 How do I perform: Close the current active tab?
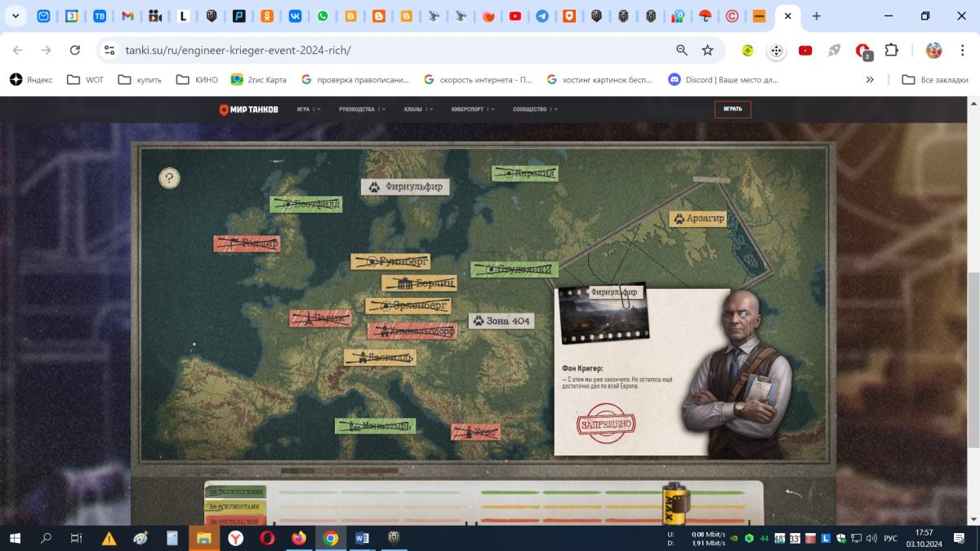click(787, 16)
